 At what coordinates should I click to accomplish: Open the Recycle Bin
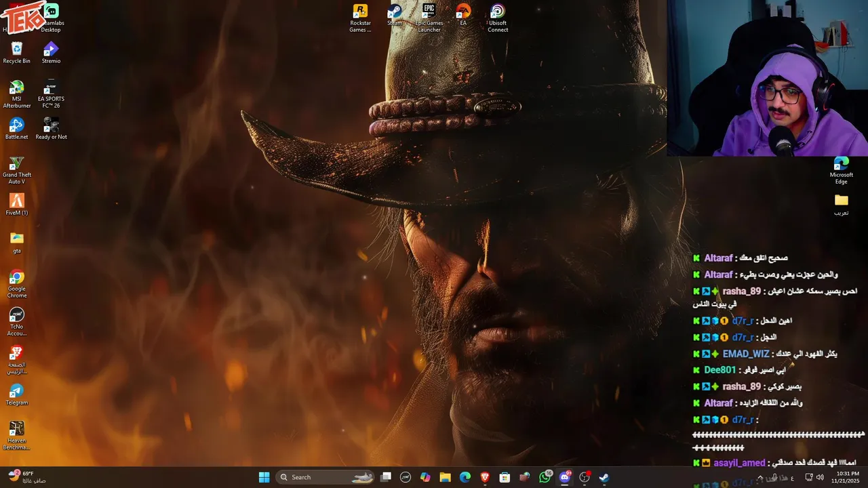(x=17, y=53)
